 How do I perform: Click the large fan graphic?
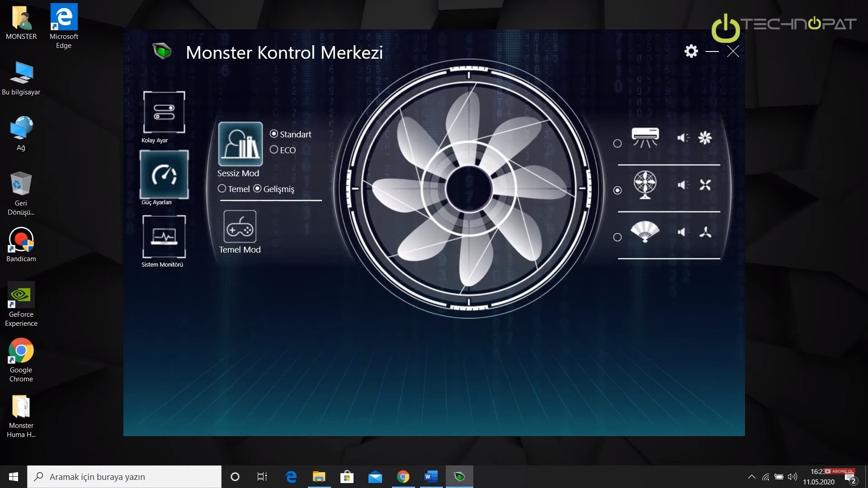pos(468,189)
